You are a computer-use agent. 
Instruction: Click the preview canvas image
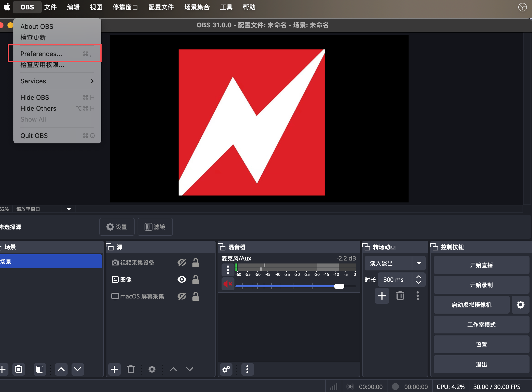coord(252,122)
